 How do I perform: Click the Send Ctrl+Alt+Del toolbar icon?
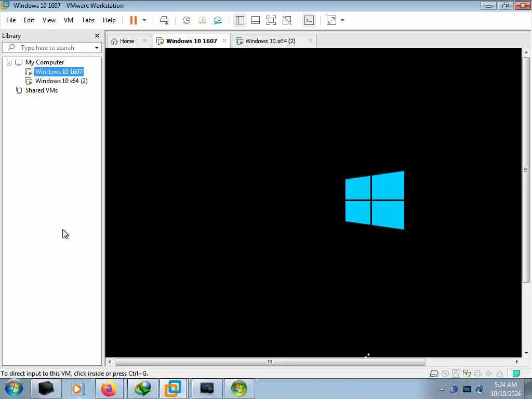coord(164,20)
